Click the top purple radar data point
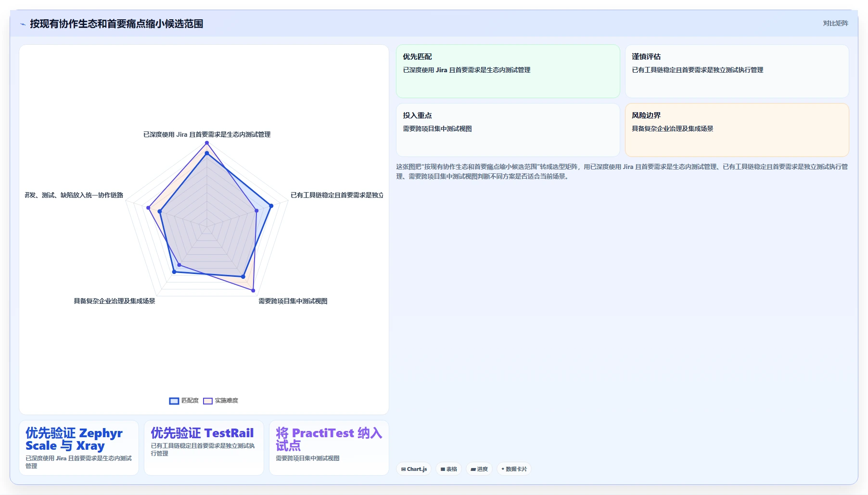The height and width of the screenshot is (495, 868). 207,143
